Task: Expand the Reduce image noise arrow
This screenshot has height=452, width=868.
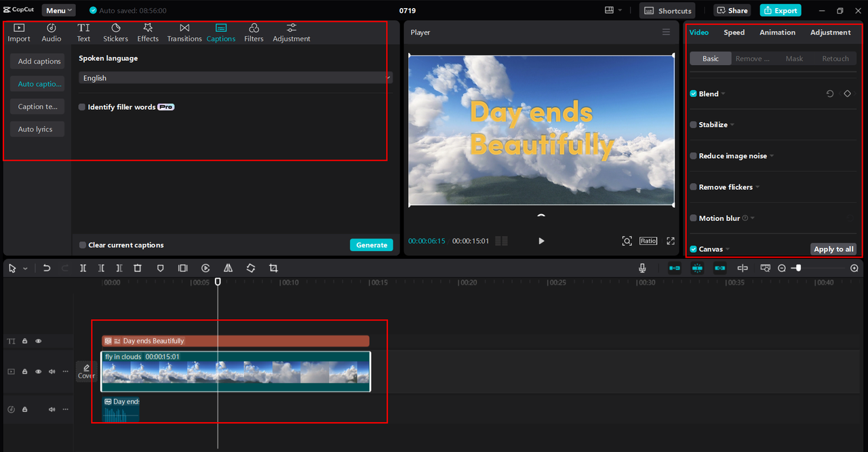Action: 772,157
